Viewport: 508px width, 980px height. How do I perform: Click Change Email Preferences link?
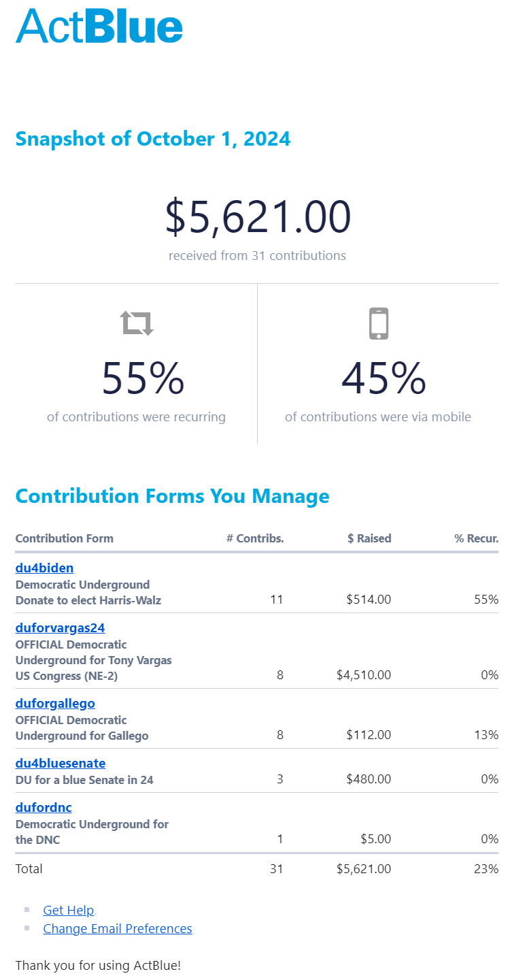click(118, 928)
